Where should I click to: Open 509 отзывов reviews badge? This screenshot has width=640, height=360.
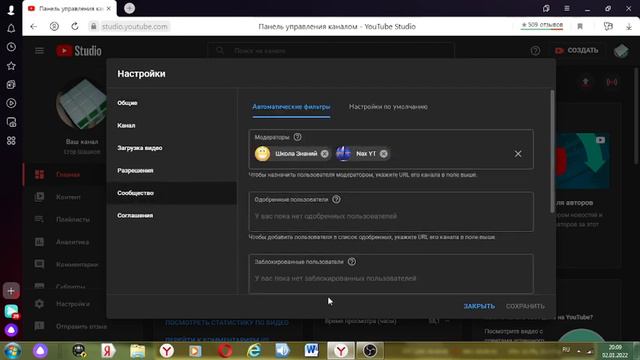click(x=542, y=25)
